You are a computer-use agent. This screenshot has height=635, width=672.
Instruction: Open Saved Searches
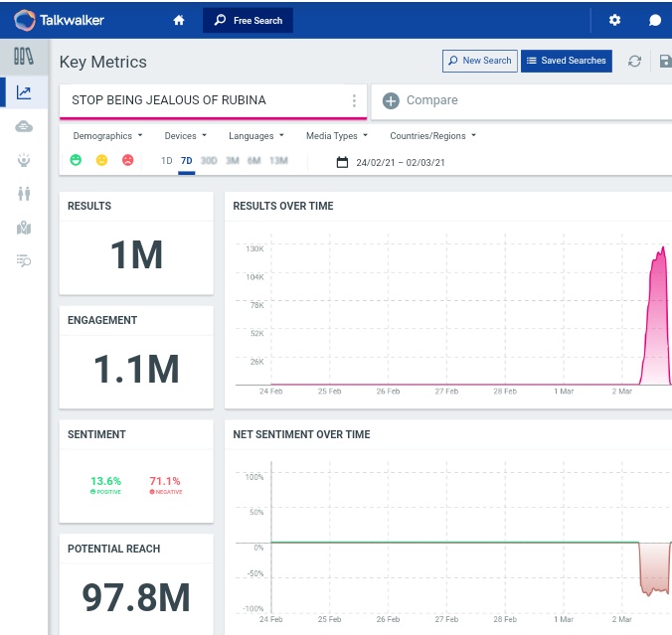(567, 61)
